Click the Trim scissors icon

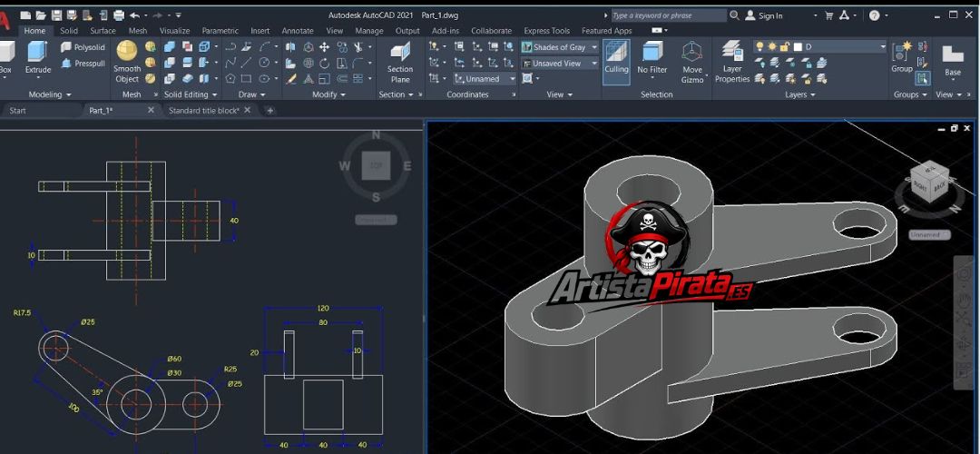[x=358, y=47]
